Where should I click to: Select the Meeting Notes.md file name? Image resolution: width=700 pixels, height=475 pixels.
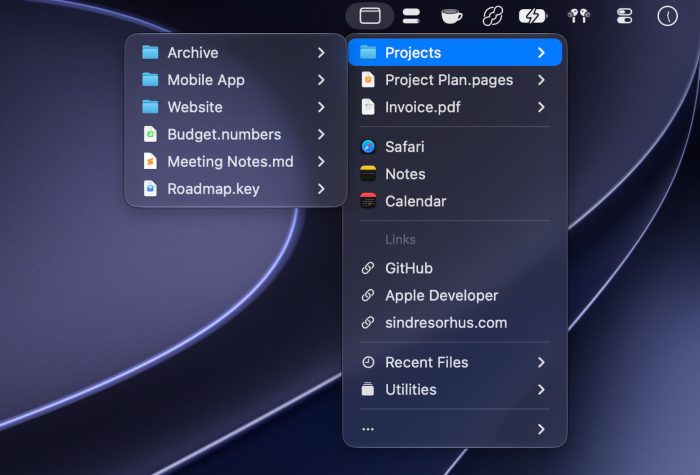(x=230, y=162)
